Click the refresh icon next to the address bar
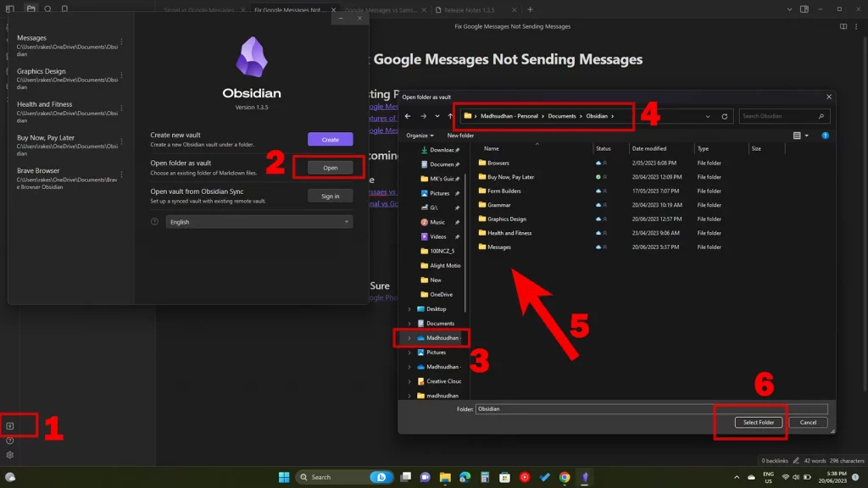 pos(725,116)
